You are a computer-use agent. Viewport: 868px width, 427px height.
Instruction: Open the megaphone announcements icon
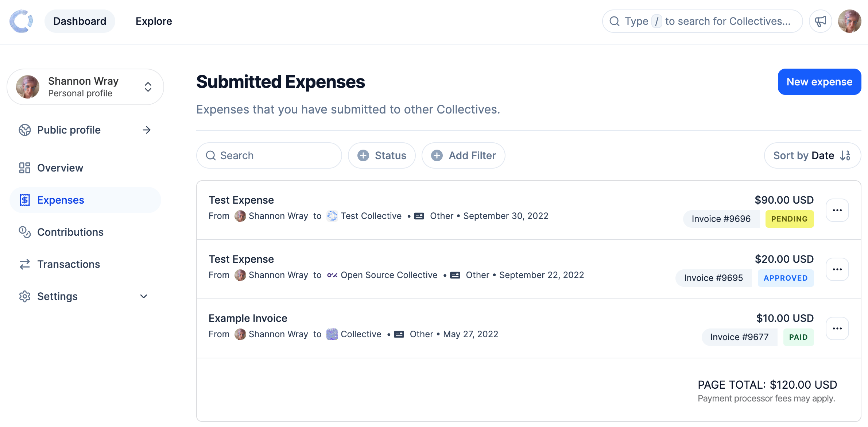point(820,21)
